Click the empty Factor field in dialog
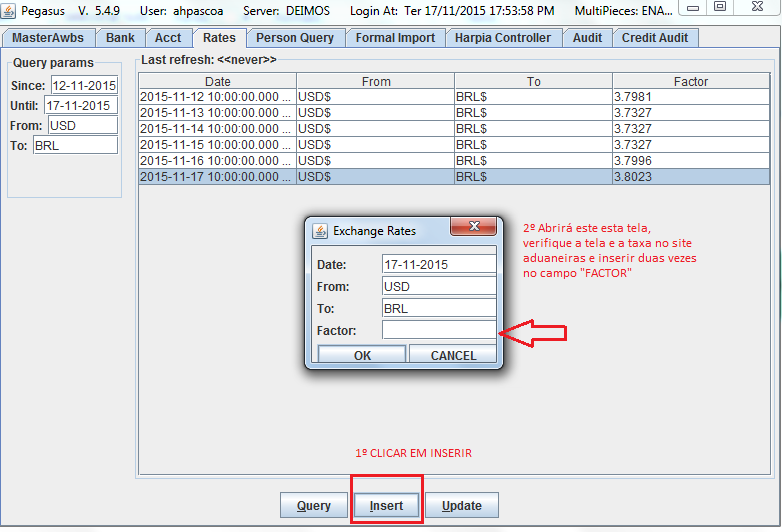This screenshot has width=782, height=532. pos(439,330)
